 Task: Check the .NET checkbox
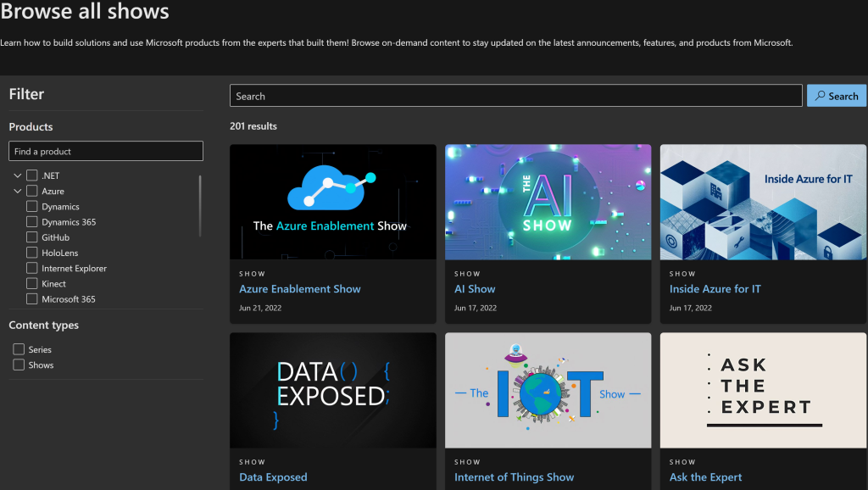tap(32, 175)
